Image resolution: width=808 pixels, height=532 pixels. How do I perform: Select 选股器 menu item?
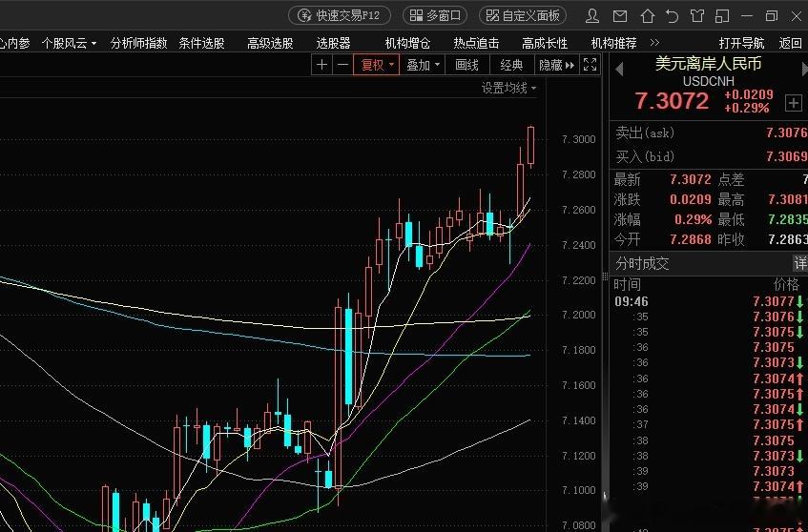[x=333, y=43]
